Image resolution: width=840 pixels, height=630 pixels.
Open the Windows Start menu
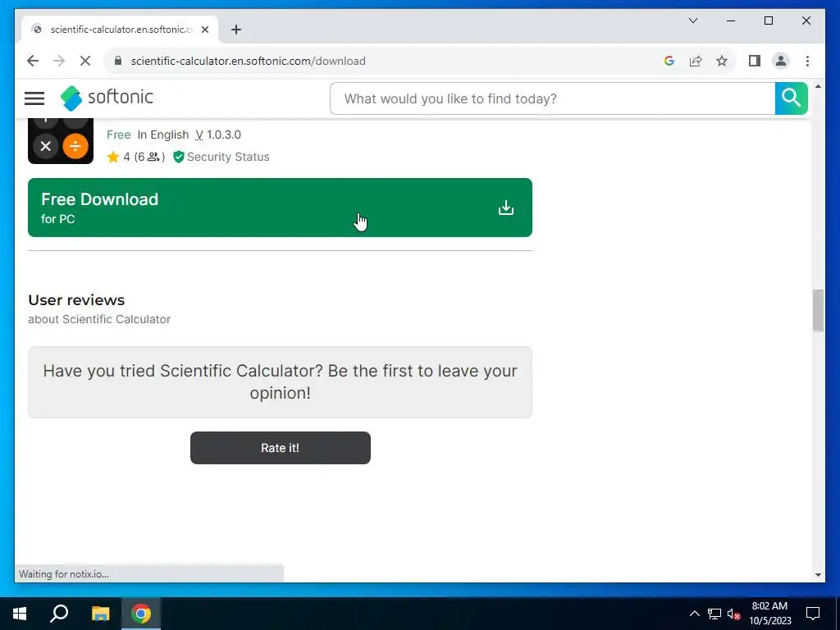20,614
